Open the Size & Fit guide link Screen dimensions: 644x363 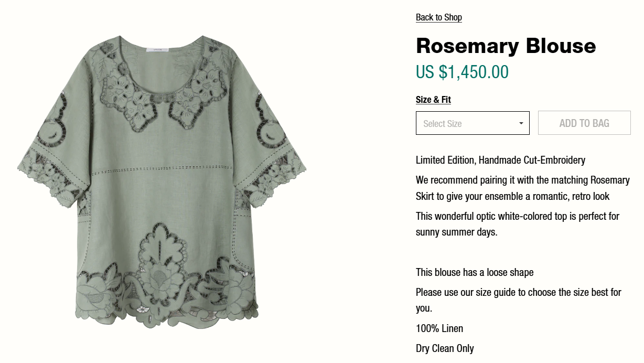433,100
